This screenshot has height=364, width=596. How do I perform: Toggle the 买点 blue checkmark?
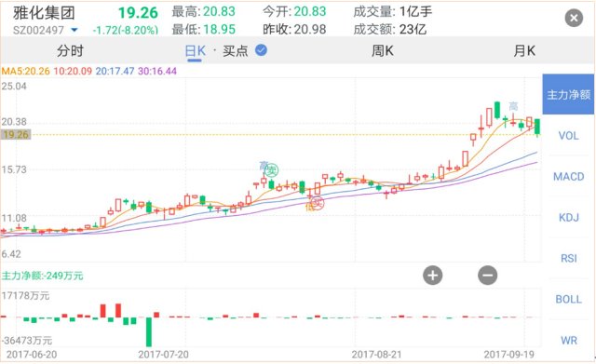[261, 49]
